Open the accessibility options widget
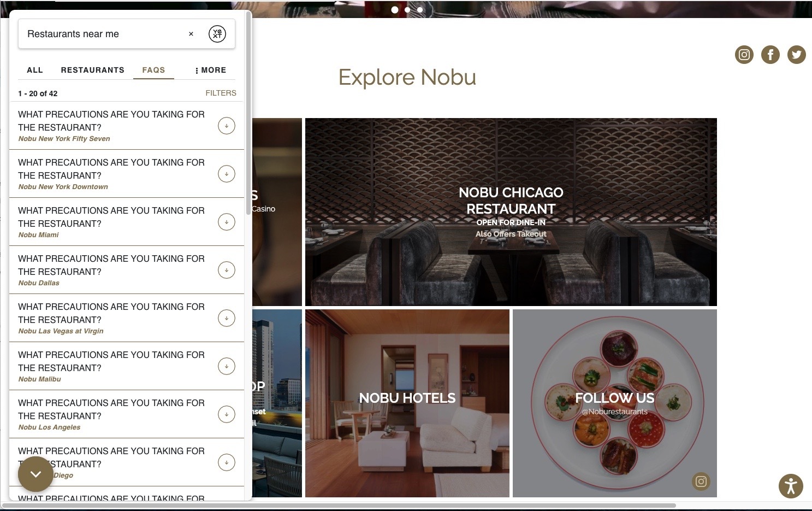Viewport: 812px width, 511px height. pyautogui.click(x=791, y=486)
